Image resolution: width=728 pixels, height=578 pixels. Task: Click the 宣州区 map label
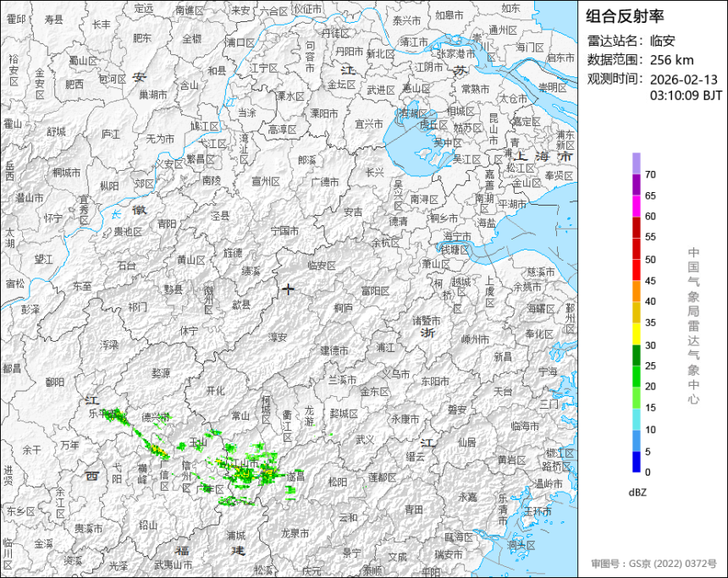click(266, 182)
